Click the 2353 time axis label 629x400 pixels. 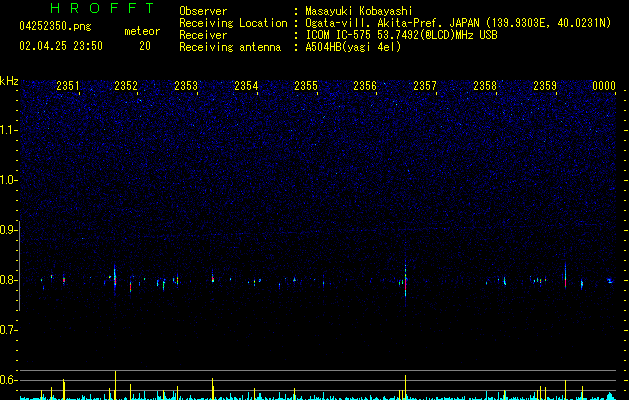186,85
